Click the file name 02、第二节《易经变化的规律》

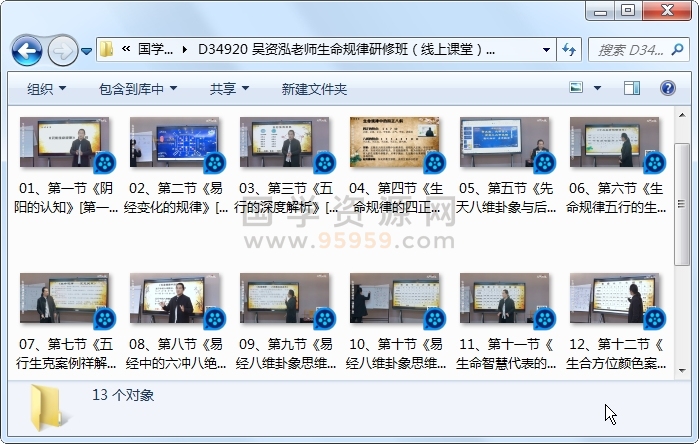(x=176, y=197)
